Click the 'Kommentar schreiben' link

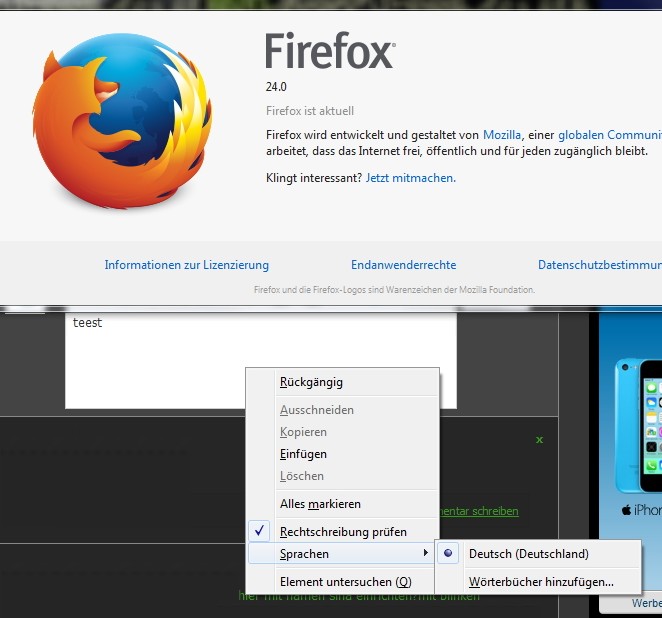[478, 511]
